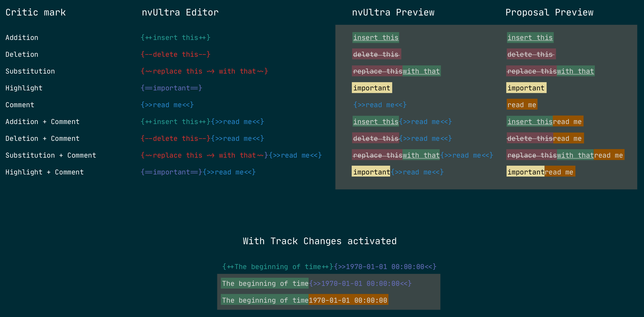This screenshot has height=317, width=644.
Task: Click the substitution 'replace this with that' editor markup in Substitution row
Action: (204, 71)
